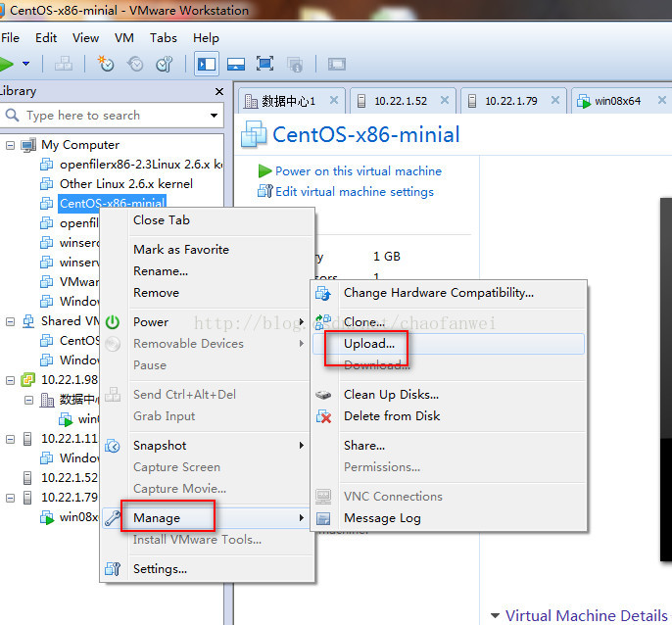This screenshot has height=625, width=672.
Task: Open the Edit menu
Action: (46, 38)
